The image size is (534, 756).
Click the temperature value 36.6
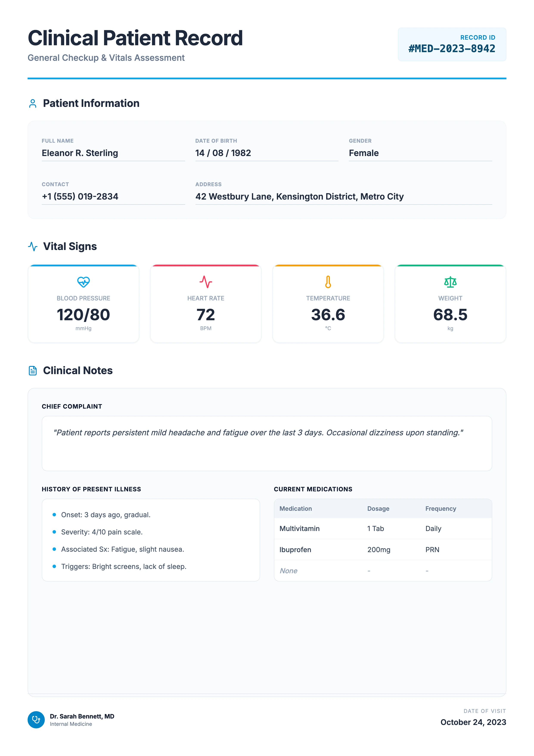click(328, 314)
